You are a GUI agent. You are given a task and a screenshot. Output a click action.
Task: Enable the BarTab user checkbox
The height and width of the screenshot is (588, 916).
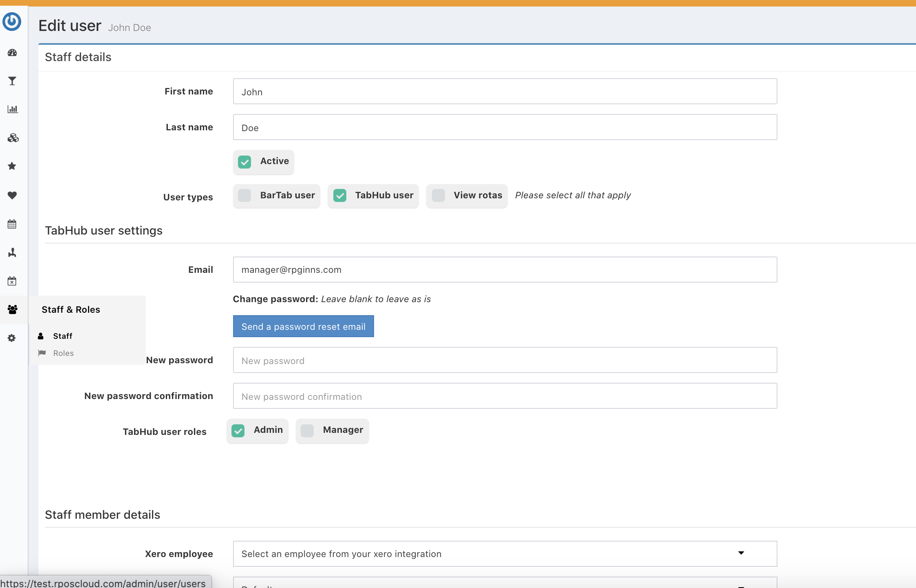click(244, 195)
